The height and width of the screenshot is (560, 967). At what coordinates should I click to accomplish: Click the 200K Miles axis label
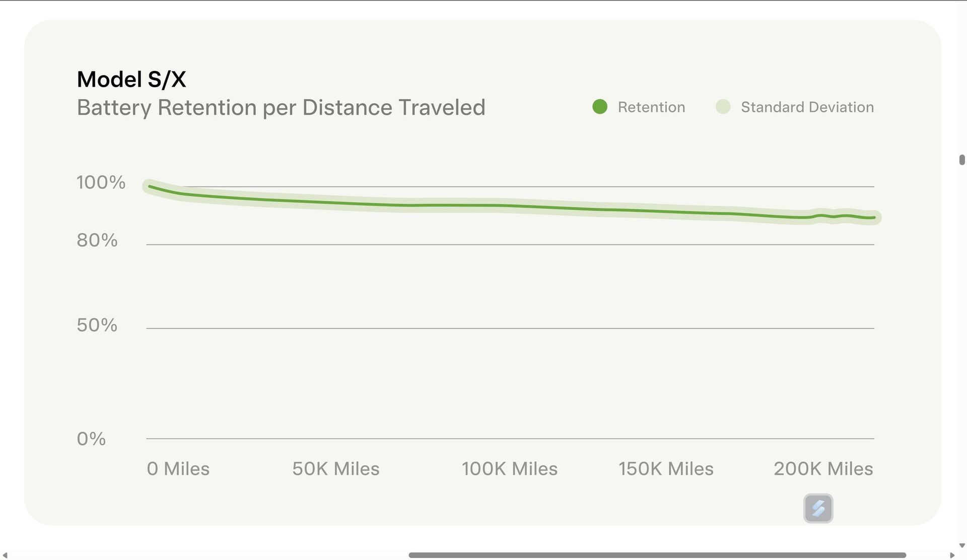click(823, 469)
